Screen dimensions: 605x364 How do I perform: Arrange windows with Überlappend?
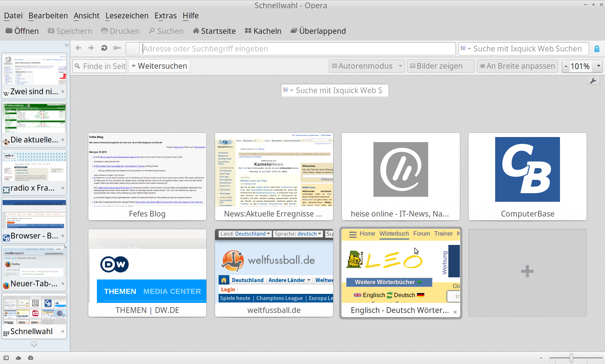(318, 31)
